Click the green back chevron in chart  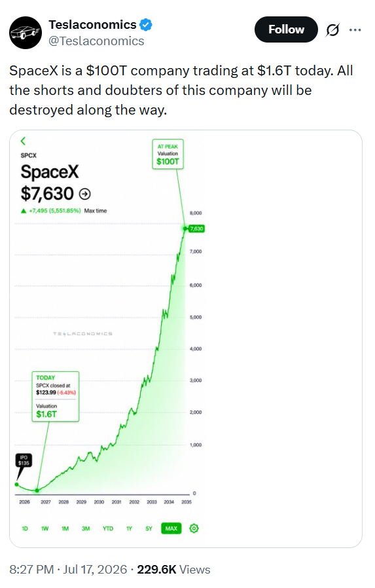click(x=23, y=141)
